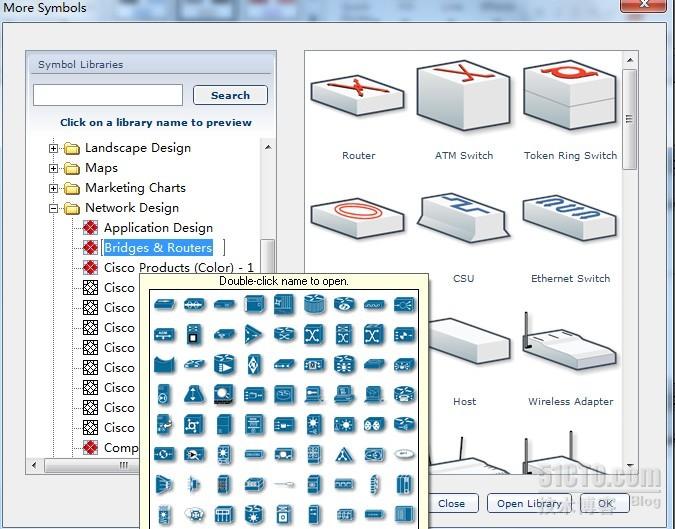Select the Token Ring Switch symbol
675x529 pixels.
pos(570,95)
